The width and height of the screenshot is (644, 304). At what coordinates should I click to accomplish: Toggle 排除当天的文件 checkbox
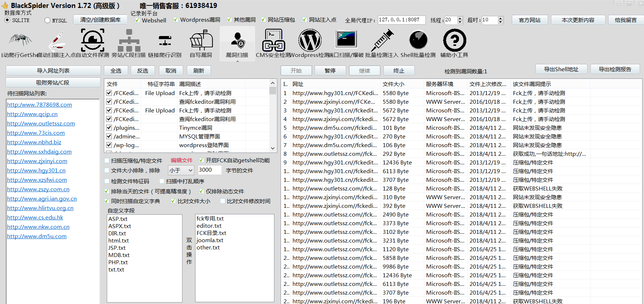pyautogui.click(x=107, y=191)
